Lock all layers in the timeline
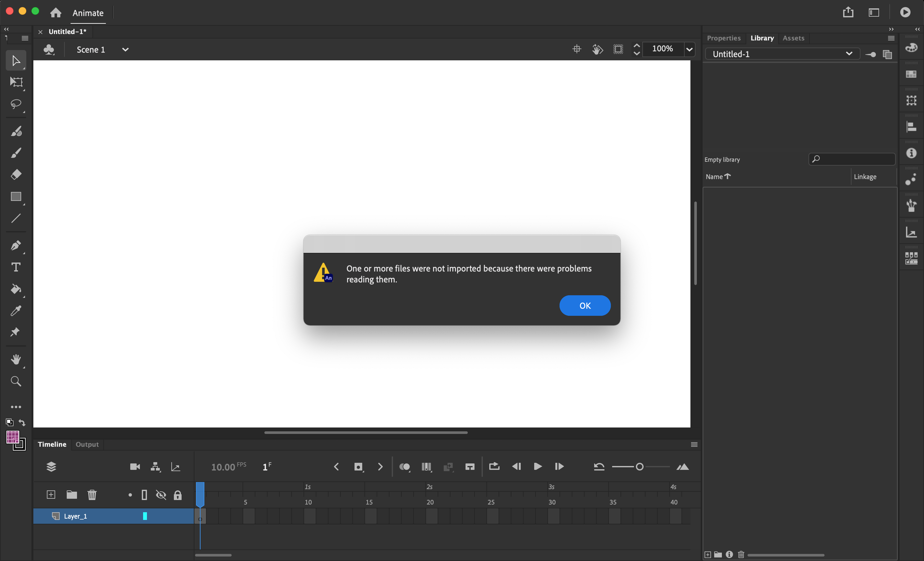 178,495
